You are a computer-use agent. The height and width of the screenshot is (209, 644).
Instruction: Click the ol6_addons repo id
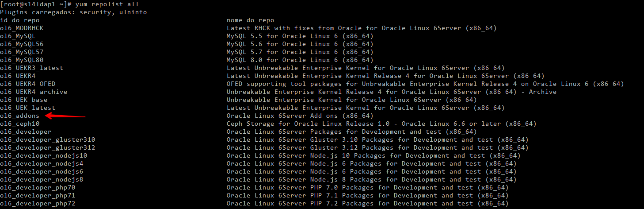tap(19, 116)
